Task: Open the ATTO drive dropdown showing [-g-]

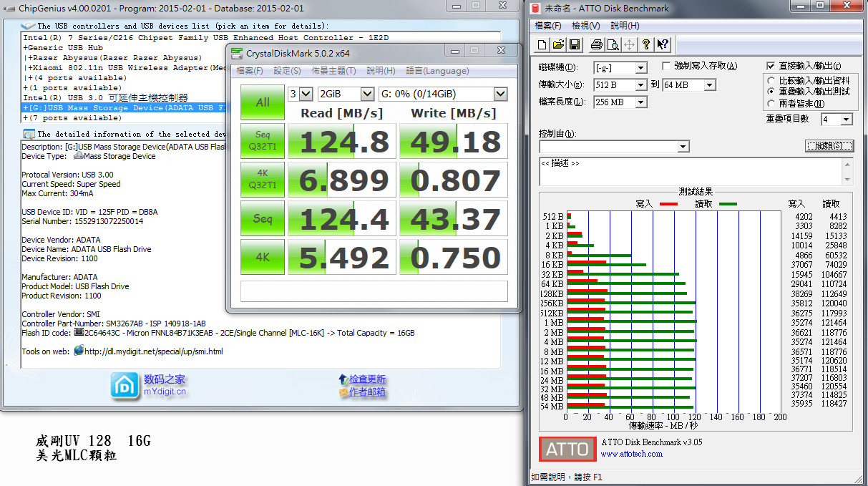Action: 620,68
